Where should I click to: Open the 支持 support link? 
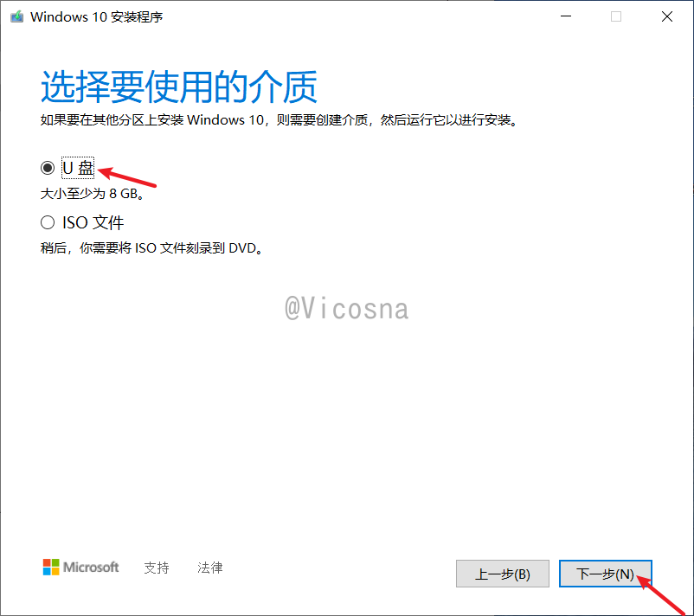point(157,568)
